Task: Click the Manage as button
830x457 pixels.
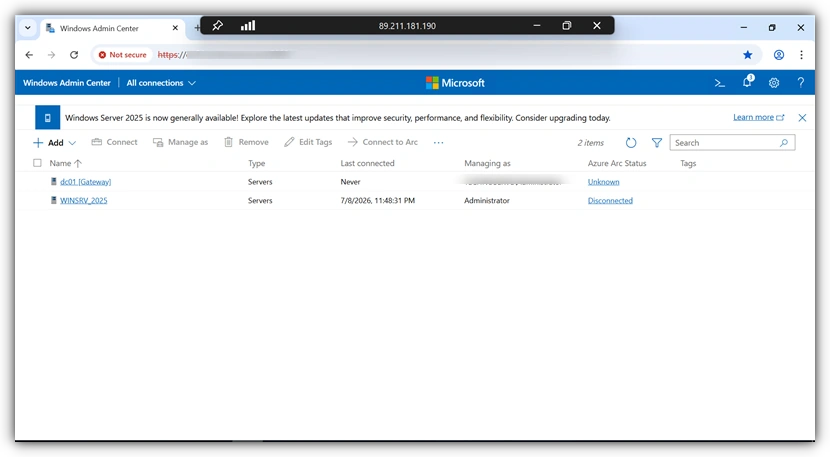Action: coord(181,142)
